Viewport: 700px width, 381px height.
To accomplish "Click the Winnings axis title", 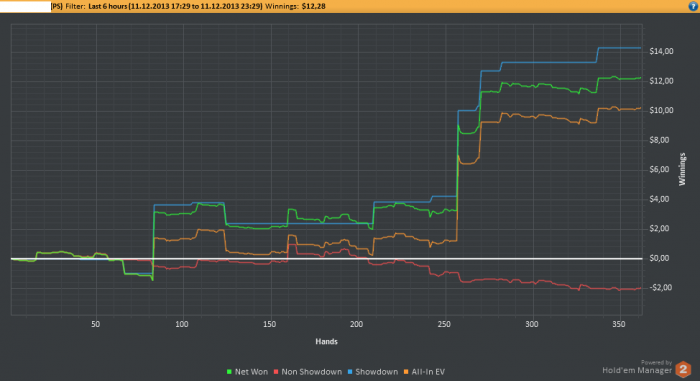I will tap(682, 169).
